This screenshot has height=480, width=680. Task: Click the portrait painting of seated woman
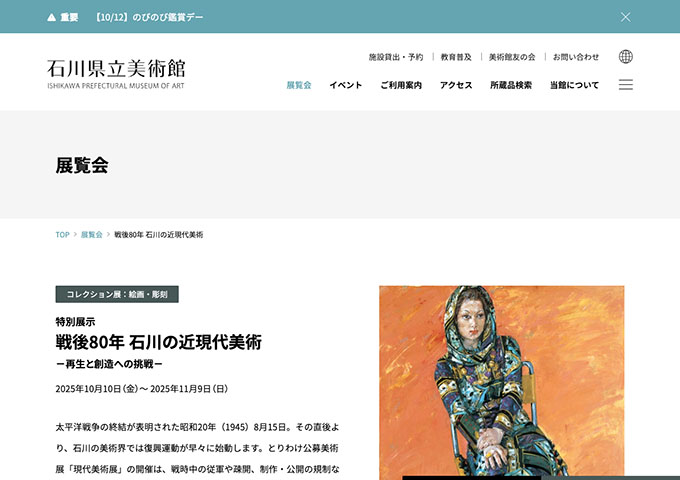click(502, 382)
